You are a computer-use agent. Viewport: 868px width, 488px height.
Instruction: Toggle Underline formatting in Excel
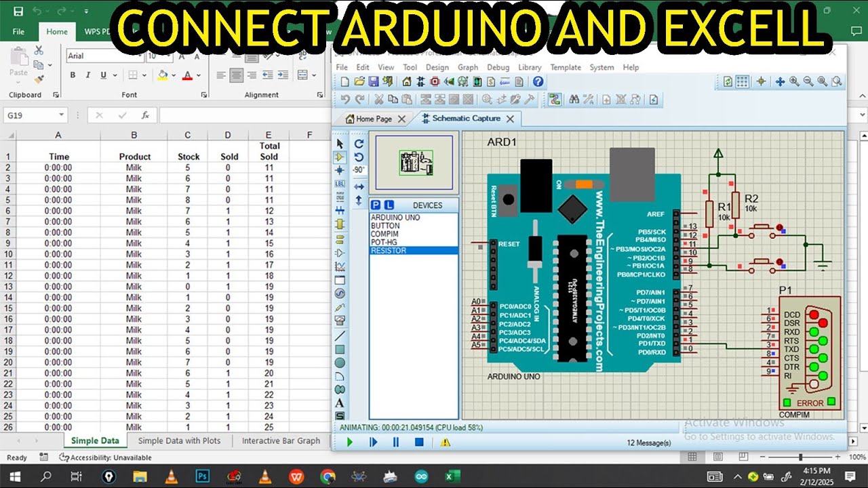point(103,75)
